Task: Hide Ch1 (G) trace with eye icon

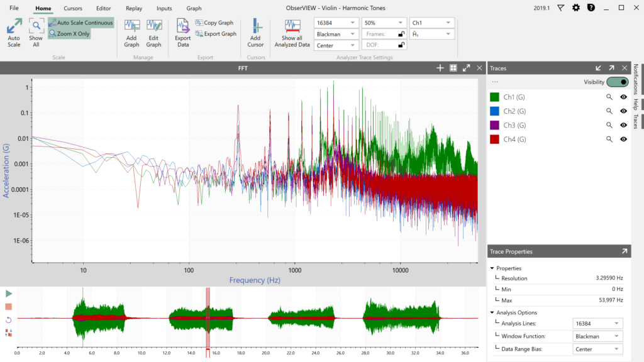Action: point(623,97)
